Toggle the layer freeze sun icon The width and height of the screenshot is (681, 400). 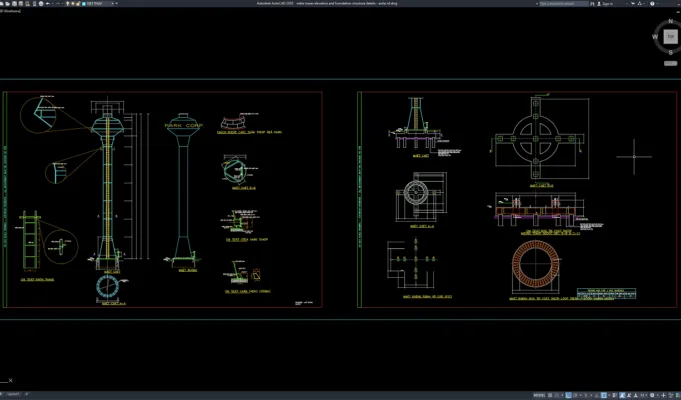click(x=73, y=3)
